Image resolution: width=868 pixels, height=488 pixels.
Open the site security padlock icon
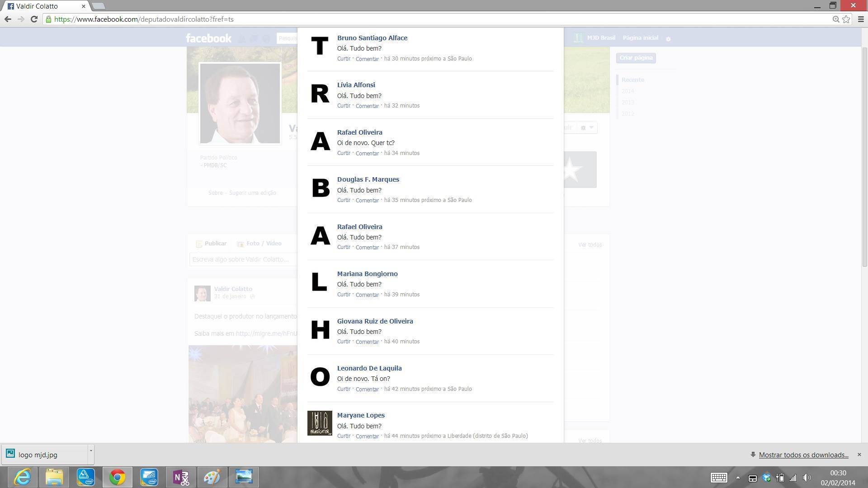click(x=48, y=19)
